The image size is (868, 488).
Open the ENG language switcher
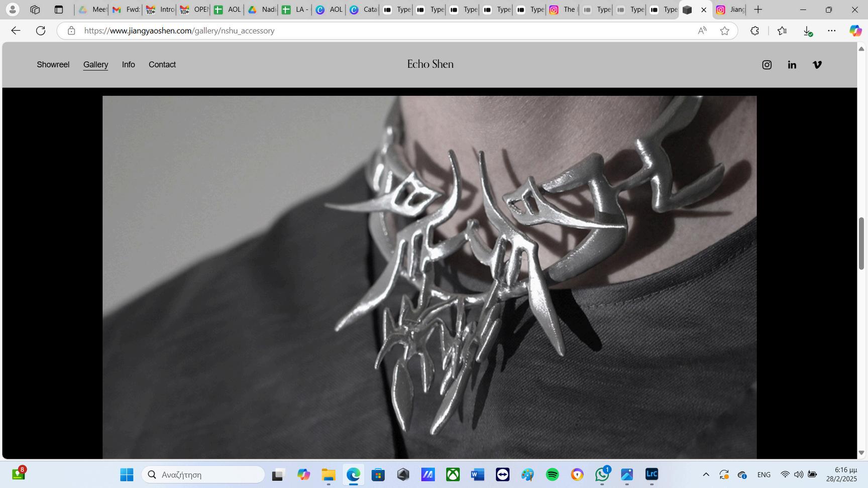tap(764, 474)
